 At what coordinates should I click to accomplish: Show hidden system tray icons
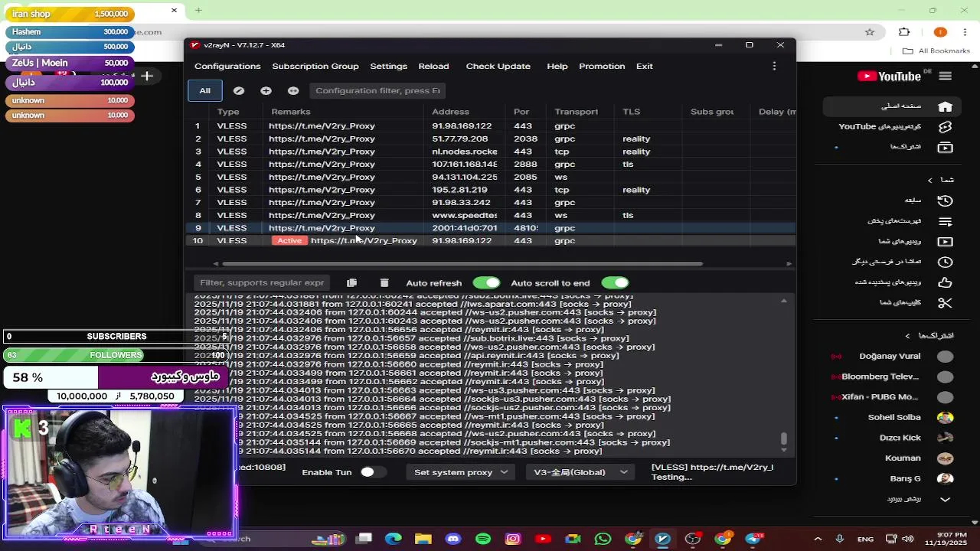tap(818, 539)
